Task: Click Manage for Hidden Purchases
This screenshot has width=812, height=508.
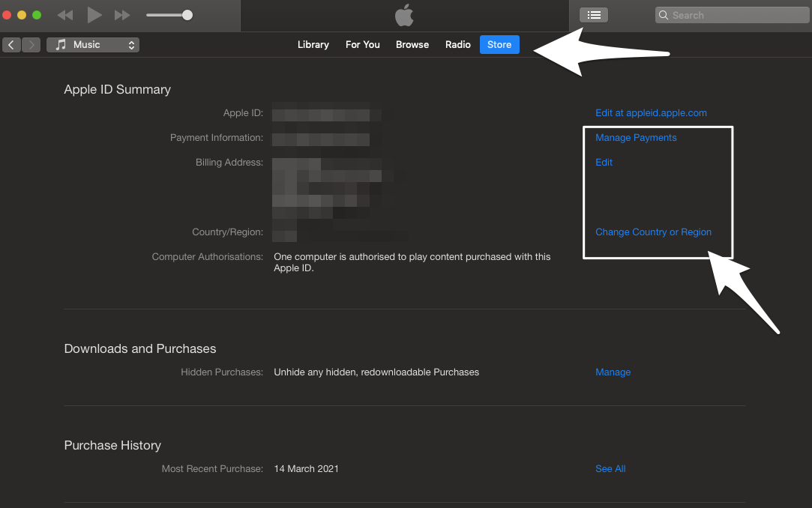Action: [x=613, y=372]
